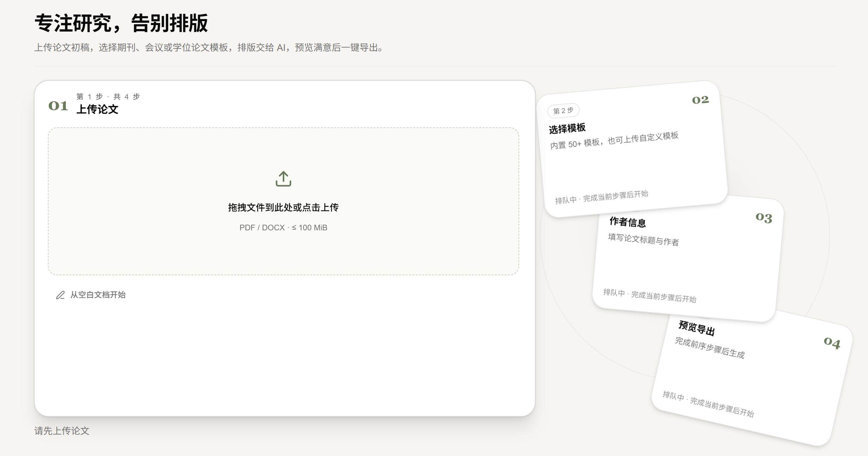Click the 完成前序步骤后生成 description
This screenshot has height=456, width=868.
tap(709, 348)
